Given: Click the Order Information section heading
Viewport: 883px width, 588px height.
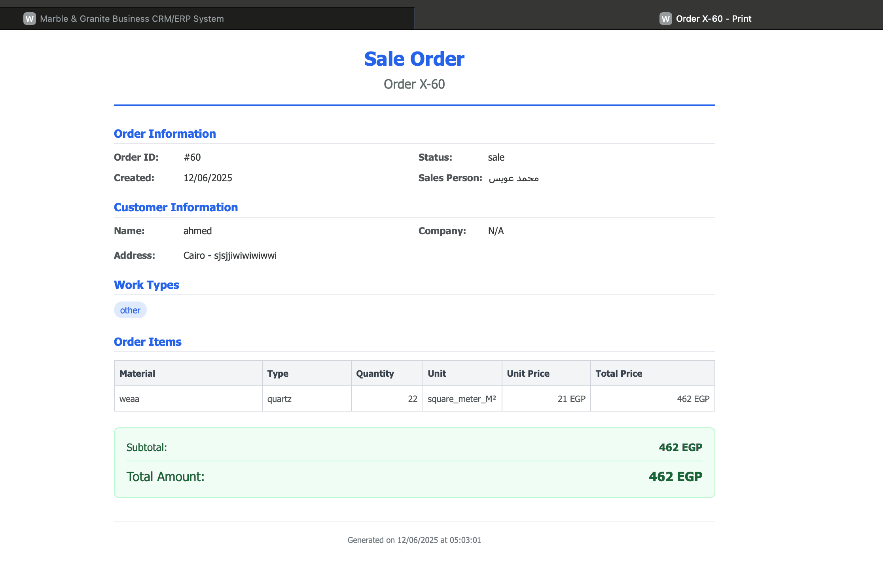Looking at the screenshot, I should click(165, 134).
